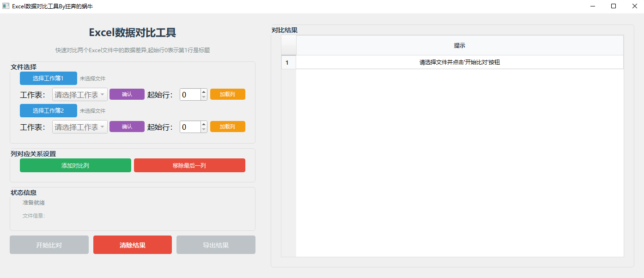Click the '选择工作簿2' button
Screen dimensions: 644x278
click(x=48, y=110)
